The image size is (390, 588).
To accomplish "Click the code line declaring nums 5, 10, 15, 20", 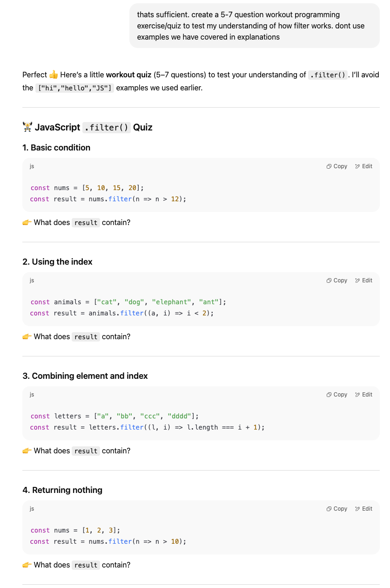I will tap(87, 188).
